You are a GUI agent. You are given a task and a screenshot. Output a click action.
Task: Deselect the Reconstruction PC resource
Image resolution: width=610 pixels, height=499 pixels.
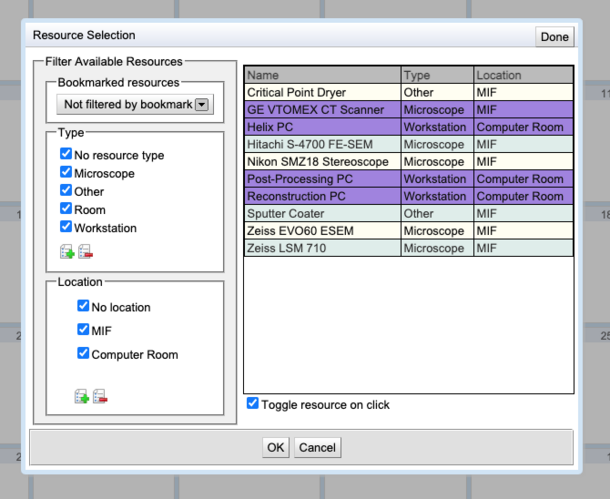[409, 196]
